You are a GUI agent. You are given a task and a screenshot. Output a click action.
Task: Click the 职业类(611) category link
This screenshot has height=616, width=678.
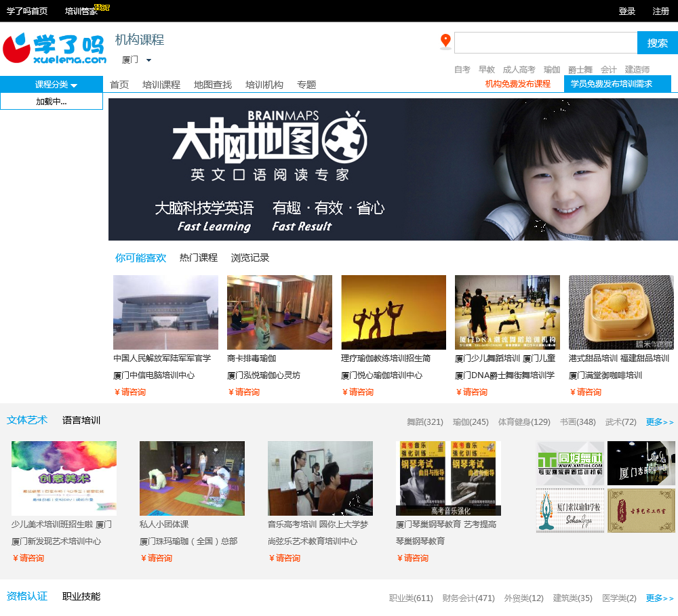[x=411, y=598]
